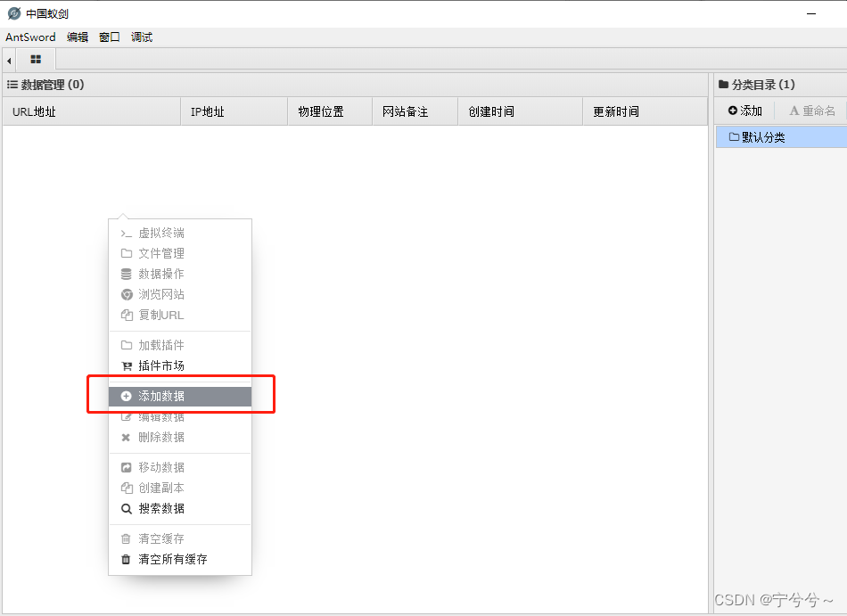Click the 数据管理 list icon in header
This screenshot has height=616, width=847.
pos(12,84)
